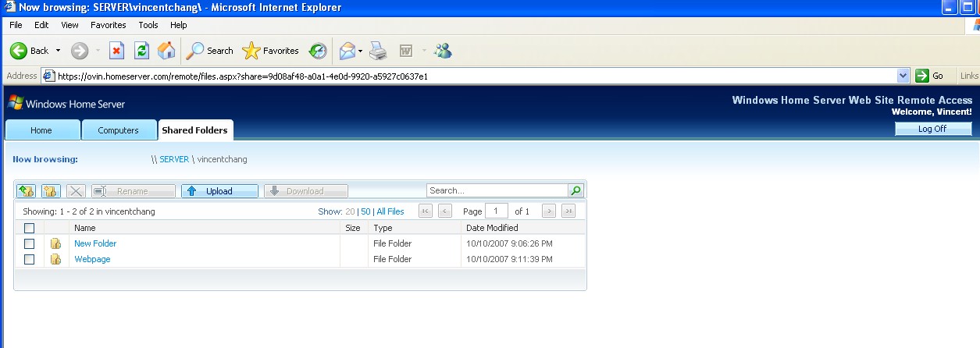Check the box next to New Folder
Screen dimensions: 980x348
(30, 243)
